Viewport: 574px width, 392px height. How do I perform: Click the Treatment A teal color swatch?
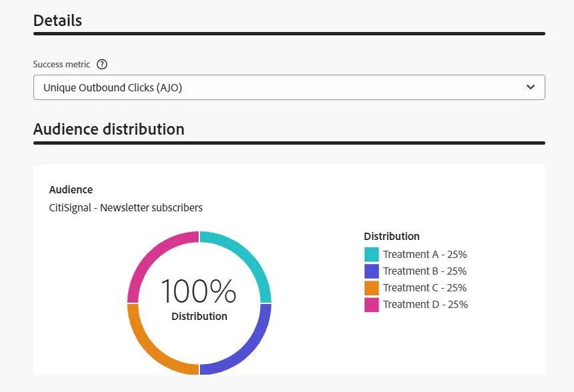(x=371, y=255)
